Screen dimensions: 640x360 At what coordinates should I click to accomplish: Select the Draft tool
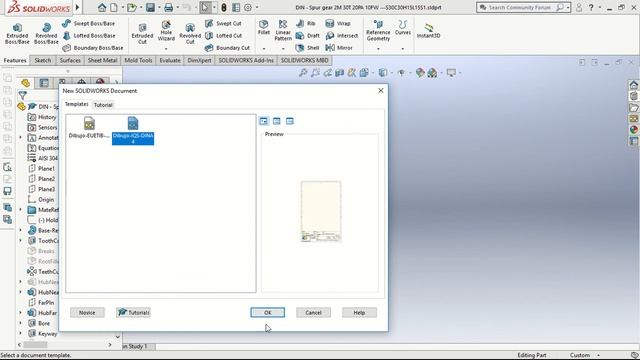308,36
